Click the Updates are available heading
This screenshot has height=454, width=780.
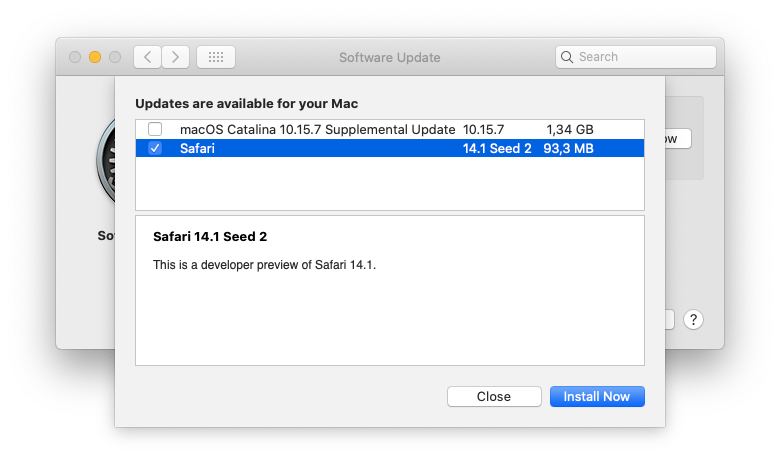coord(247,103)
